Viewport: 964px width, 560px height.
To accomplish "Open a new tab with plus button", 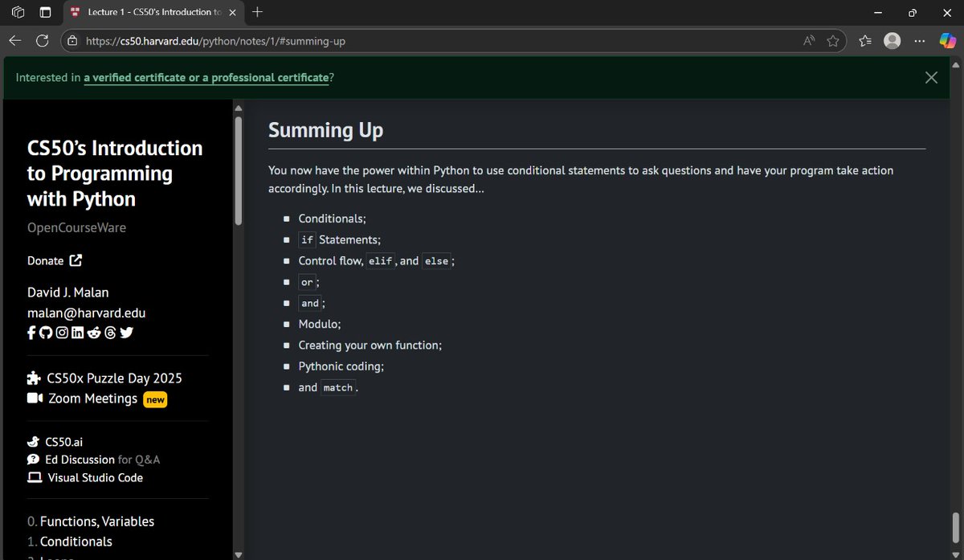I will click(257, 12).
